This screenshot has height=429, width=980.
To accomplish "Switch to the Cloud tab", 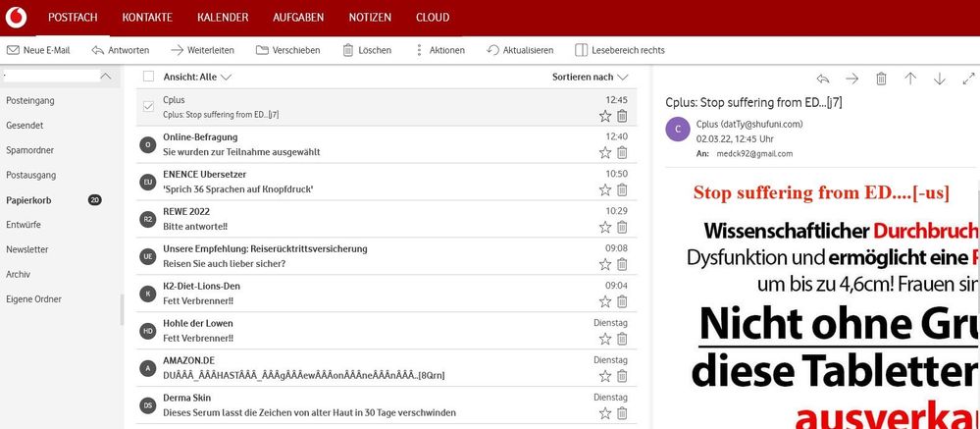I will click(433, 18).
